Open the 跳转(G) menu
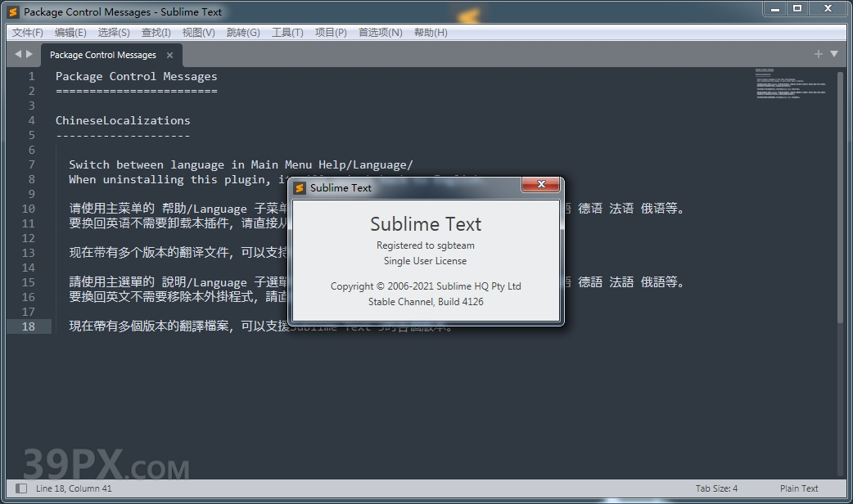The image size is (853, 504). coord(243,33)
